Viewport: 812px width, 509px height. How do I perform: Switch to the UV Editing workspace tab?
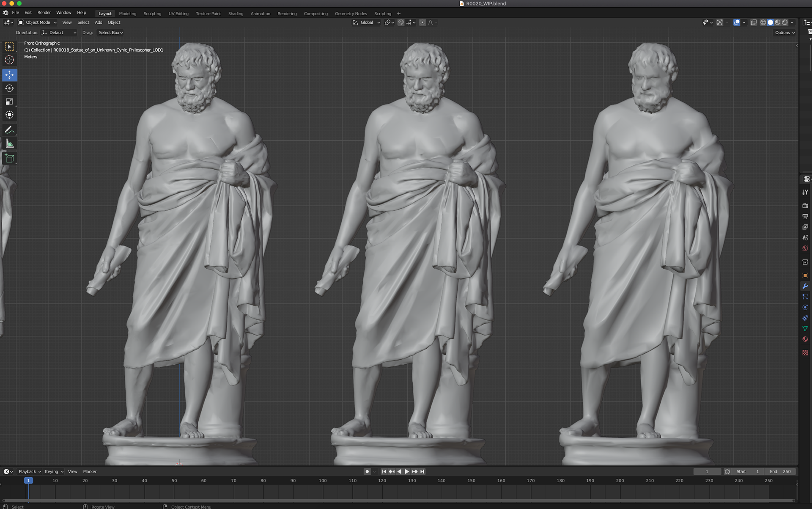click(178, 14)
